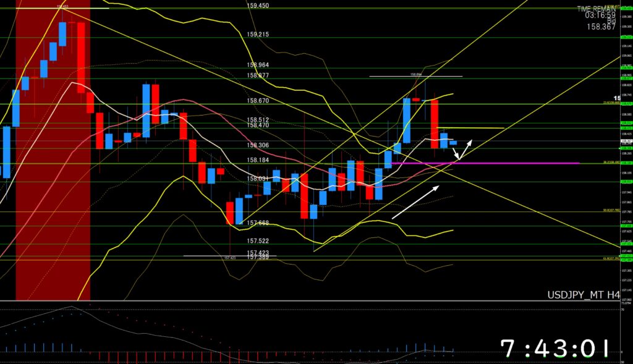The height and width of the screenshot is (364, 633).
Task: Select the small white downward arrow
Action: point(456,153)
